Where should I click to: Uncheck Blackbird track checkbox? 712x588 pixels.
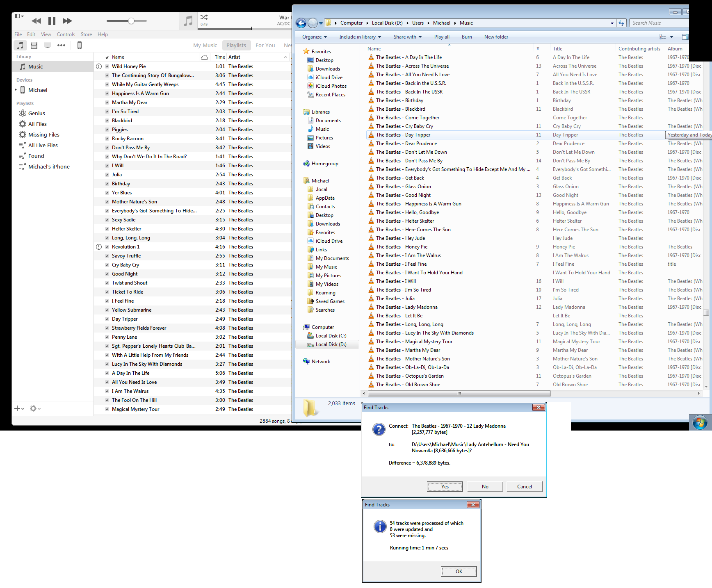pos(107,121)
